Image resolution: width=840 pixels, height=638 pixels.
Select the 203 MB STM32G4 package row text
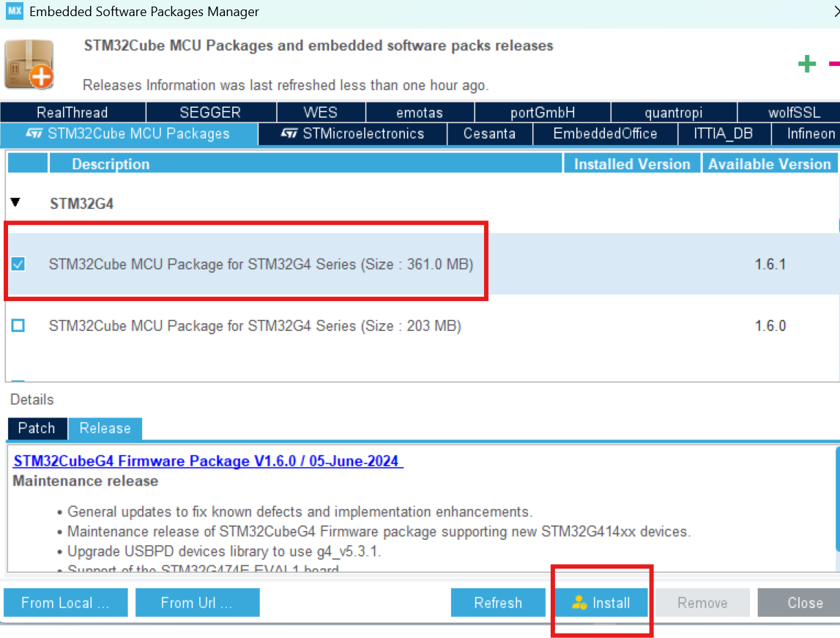[x=255, y=326]
